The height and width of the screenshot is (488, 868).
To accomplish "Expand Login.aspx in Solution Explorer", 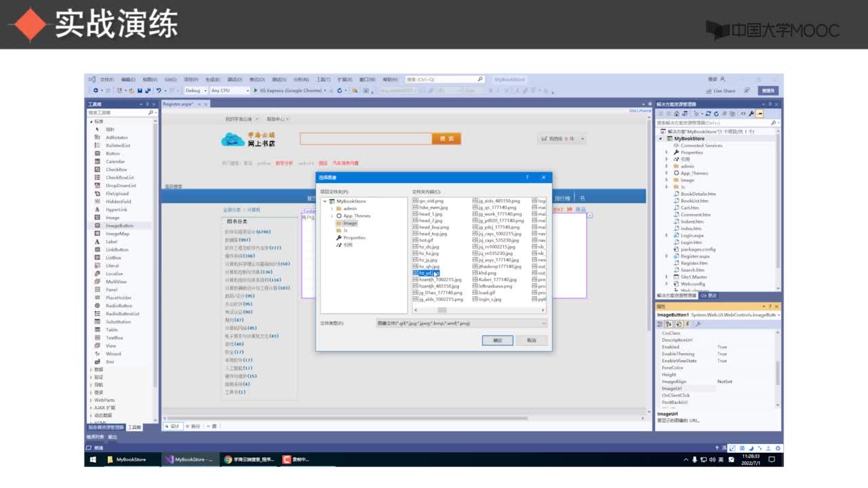I will (x=667, y=235).
